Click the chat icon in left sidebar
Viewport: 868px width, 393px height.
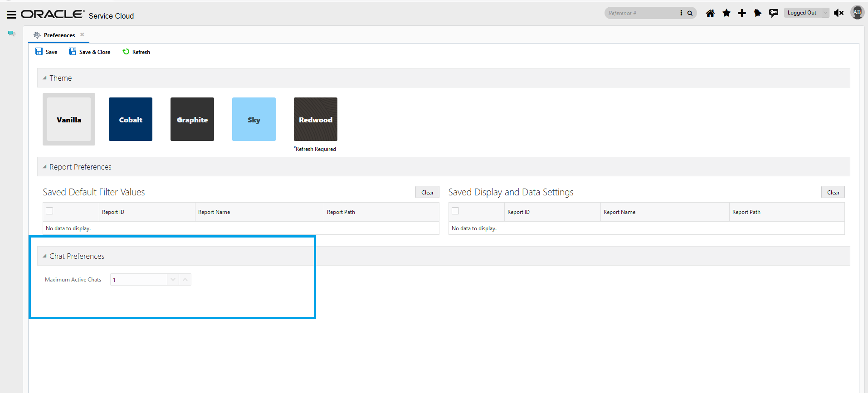(12, 34)
